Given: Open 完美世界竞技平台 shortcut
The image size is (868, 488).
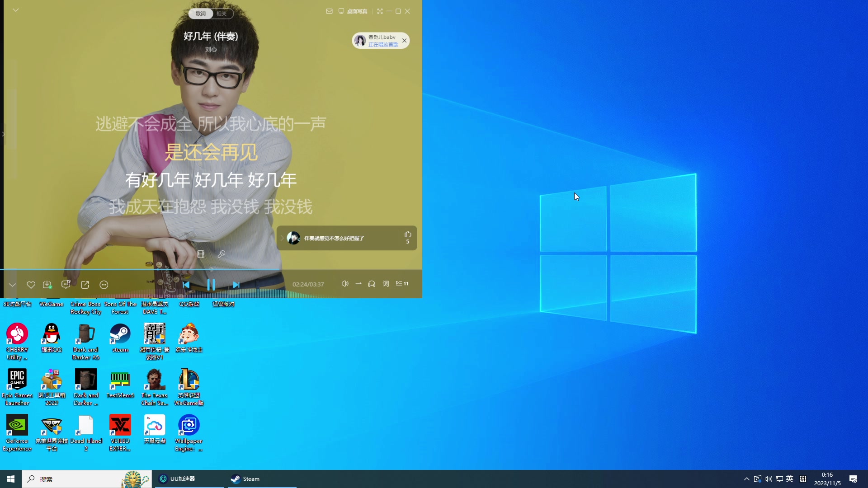Looking at the screenshot, I should 52,433.
